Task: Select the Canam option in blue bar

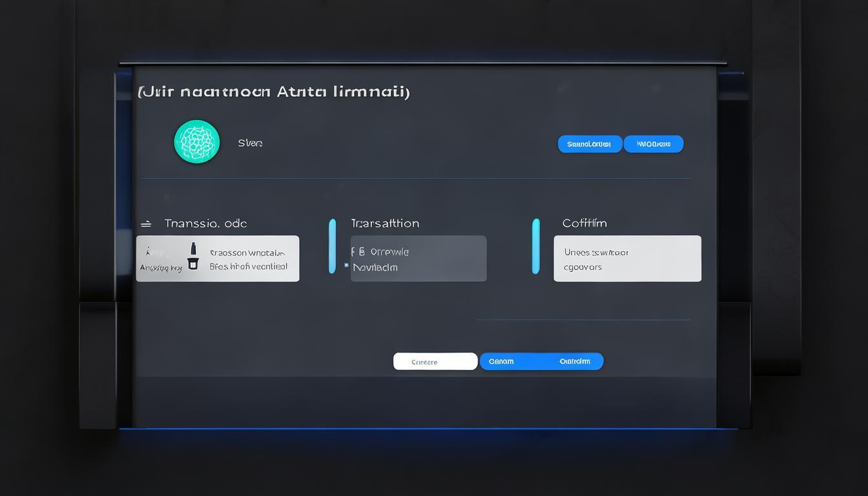Action: 501,362
